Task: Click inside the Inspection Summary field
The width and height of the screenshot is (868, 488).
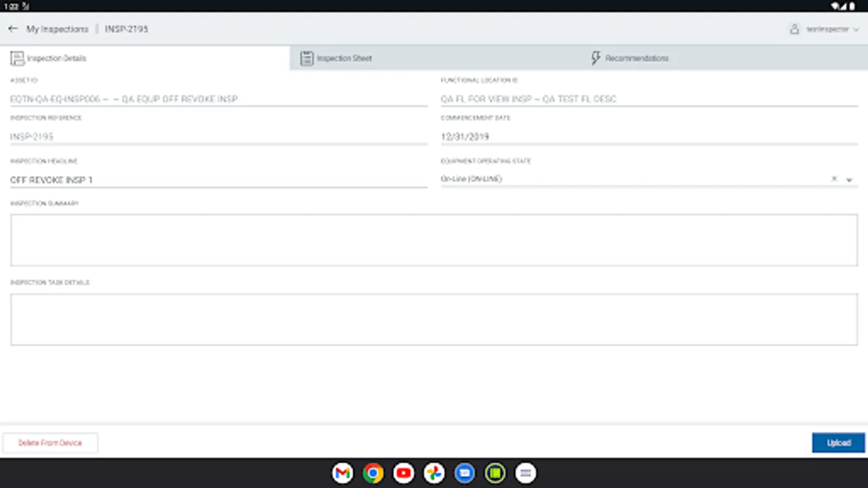Action: 434,240
